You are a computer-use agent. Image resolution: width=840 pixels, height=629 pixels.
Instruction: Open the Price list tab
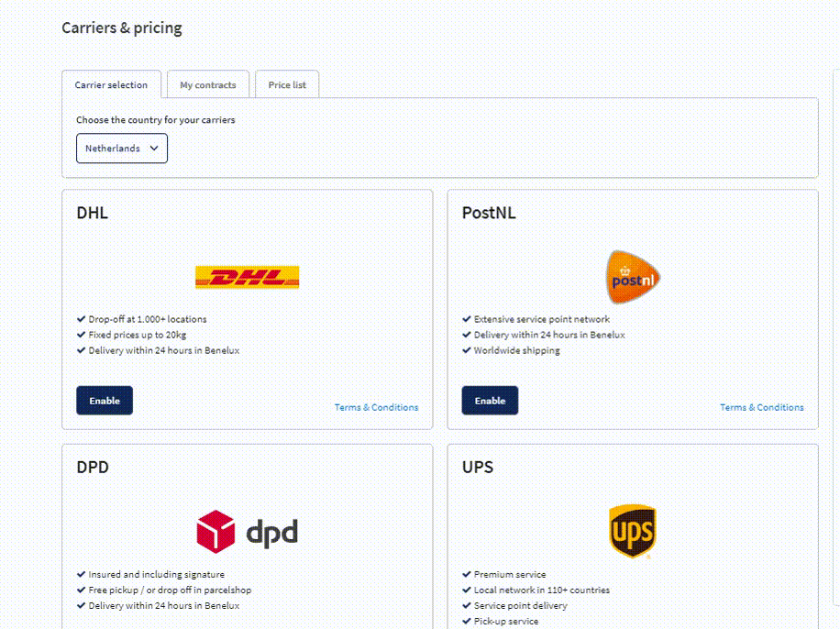click(287, 84)
